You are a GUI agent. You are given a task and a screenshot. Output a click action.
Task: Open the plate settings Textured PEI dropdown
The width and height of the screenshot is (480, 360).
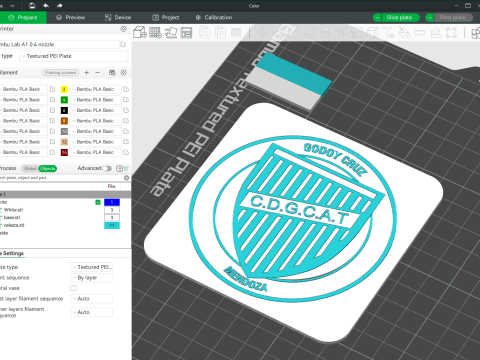pos(92,267)
